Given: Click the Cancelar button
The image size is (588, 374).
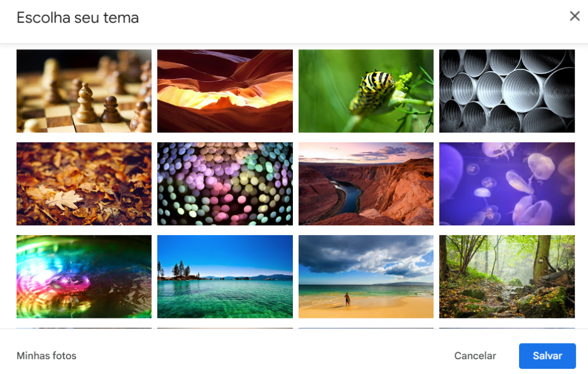Looking at the screenshot, I should [x=475, y=356].
